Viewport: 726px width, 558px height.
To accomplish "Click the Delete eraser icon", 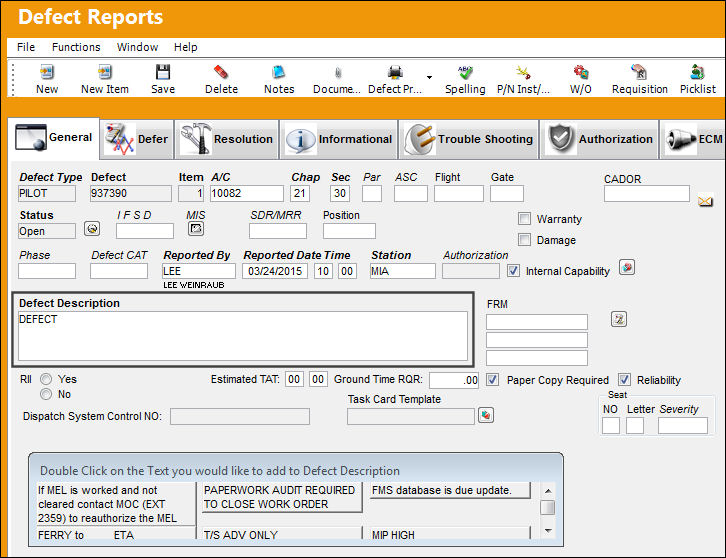I will [x=221, y=72].
